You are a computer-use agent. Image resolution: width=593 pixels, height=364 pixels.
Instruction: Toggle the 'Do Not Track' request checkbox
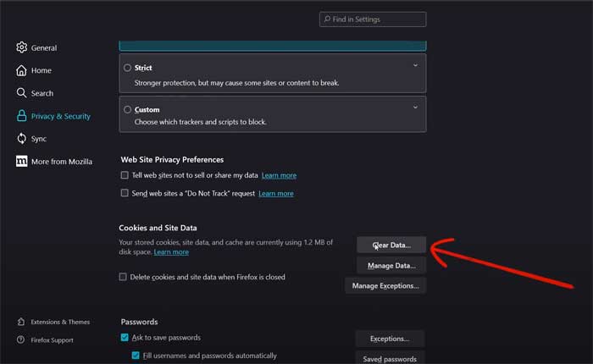tap(125, 193)
